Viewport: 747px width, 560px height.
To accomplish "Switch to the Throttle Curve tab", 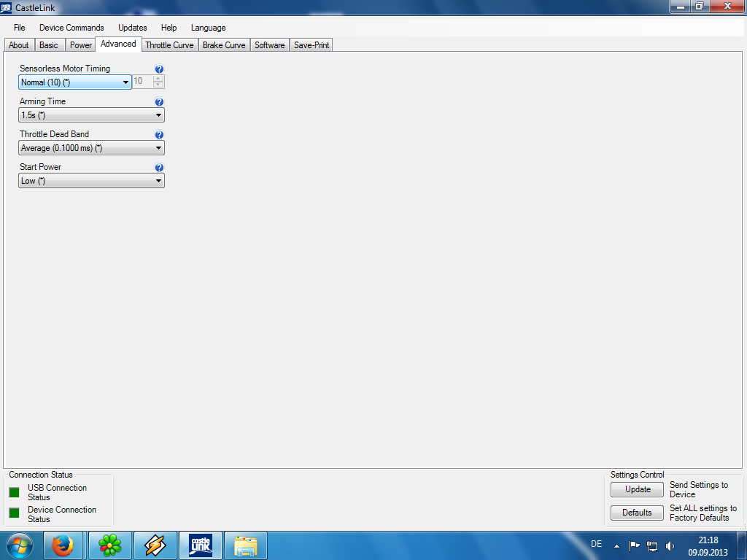I will 169,45.
